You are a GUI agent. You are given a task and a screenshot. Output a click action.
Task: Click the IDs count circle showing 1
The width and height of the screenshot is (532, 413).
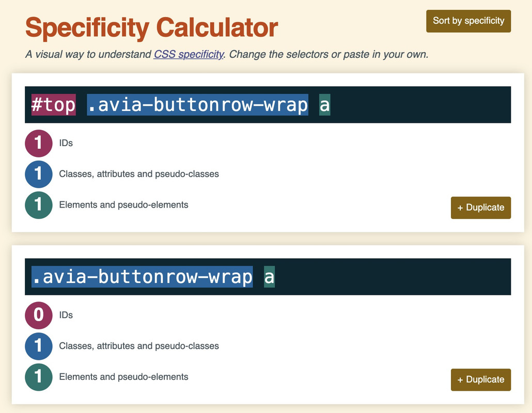coord(39,143)
